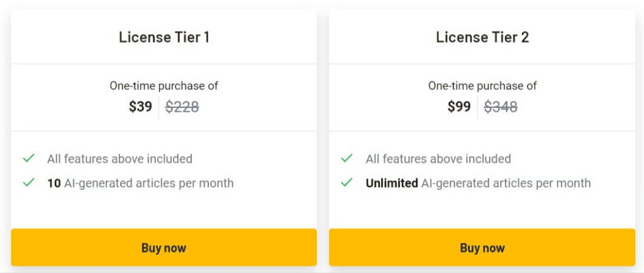
Task: Click the divider between $99 and $348
Action: pos(477,107)
